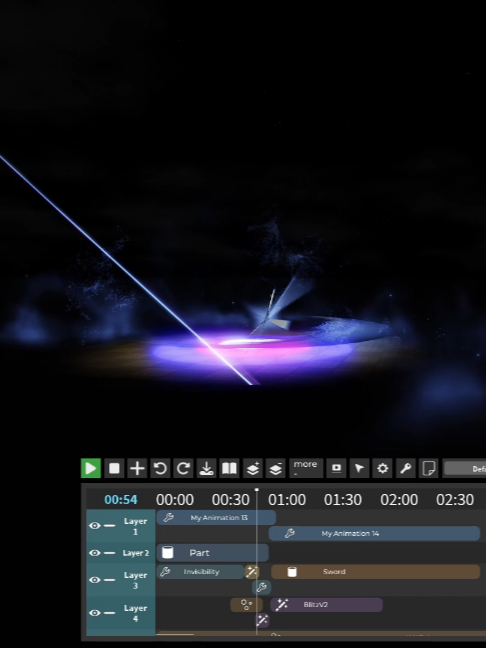Expand the more dropdown in the toolbar
Image resolution: width=486 pixels, height=648 pixels.
click(306, 468)
